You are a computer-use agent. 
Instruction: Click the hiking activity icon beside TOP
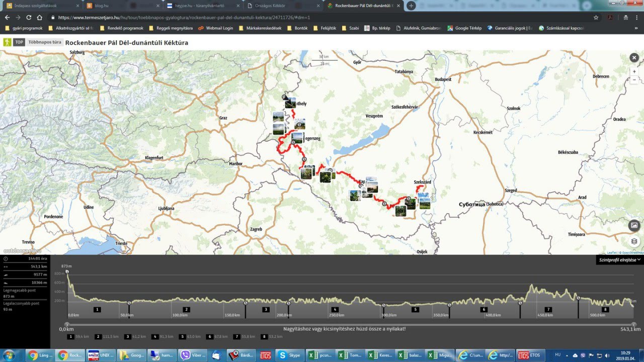[x=8, y=42]
